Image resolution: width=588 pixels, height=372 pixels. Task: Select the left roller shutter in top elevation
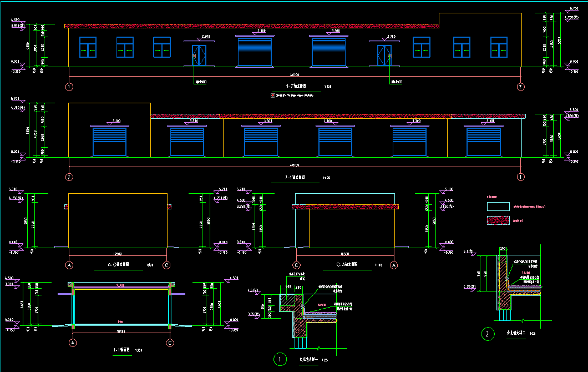(x=254, y=52)
